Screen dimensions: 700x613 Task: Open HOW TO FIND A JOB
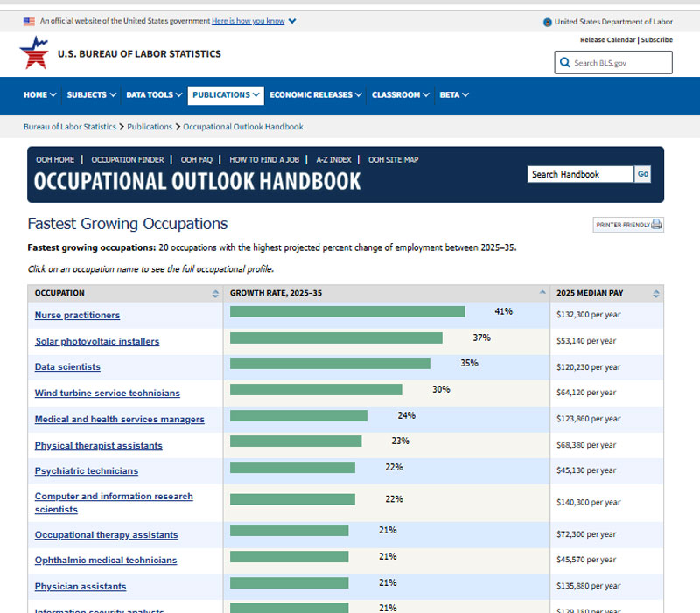(x=264, y=160)
